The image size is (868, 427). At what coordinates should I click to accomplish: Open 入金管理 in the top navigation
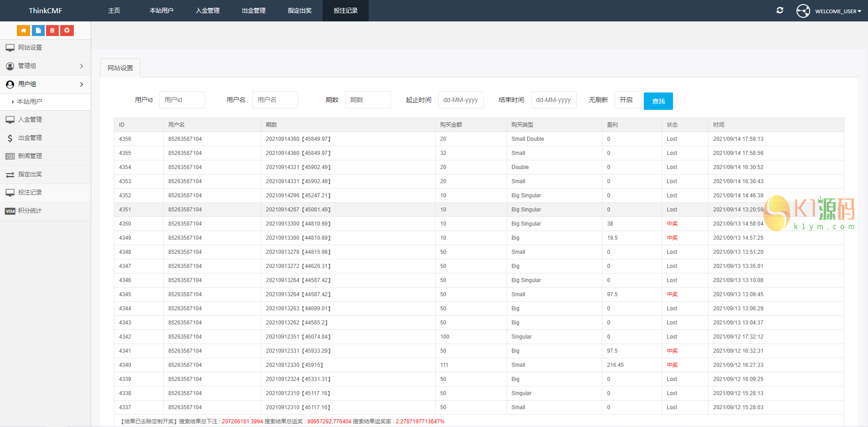tap(207, 10)
